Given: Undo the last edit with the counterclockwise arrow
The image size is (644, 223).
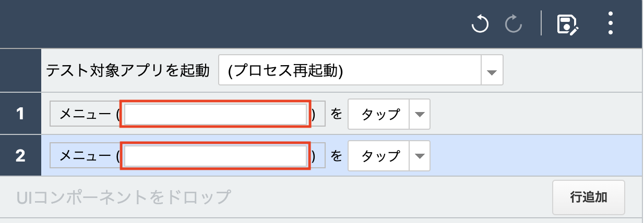Looking at the screenshot, I should (x=480, y=24).
